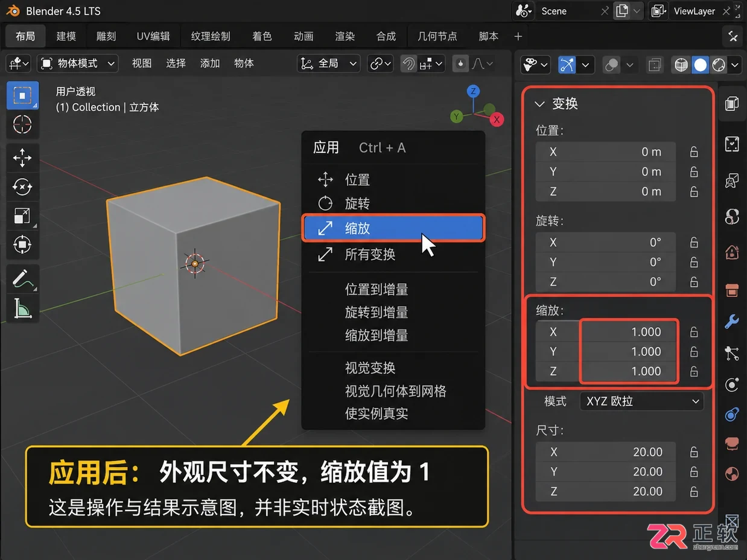Viewport: 747px width, 560px height.
Task: Click the new scene icon beside Scene
Action: pos(623,11)
